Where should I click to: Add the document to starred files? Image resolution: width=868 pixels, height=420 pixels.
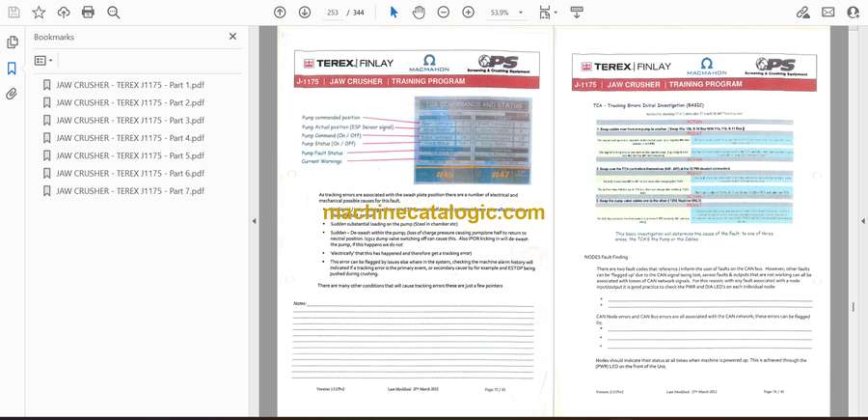pos(39,13)
